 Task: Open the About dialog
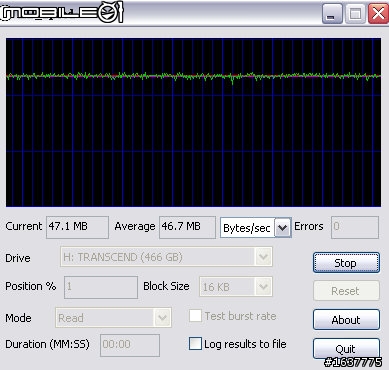click(346, 320)
